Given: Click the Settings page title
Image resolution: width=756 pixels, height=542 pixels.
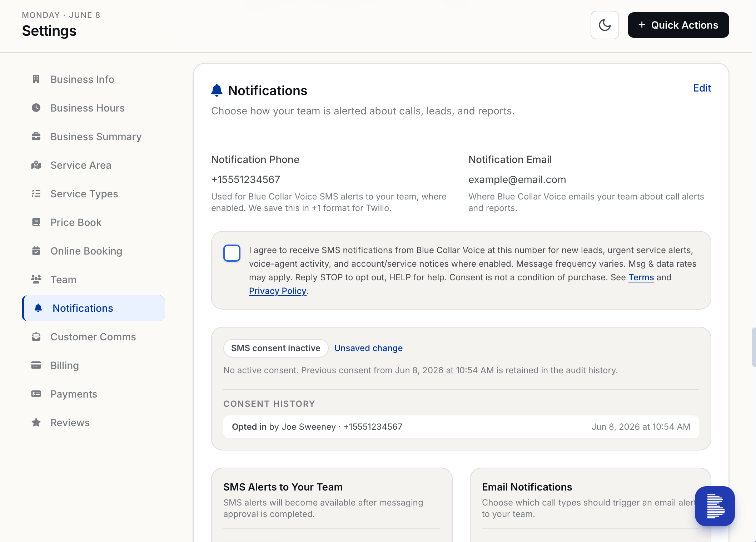Looking at the screenshot, I should 49,31.
